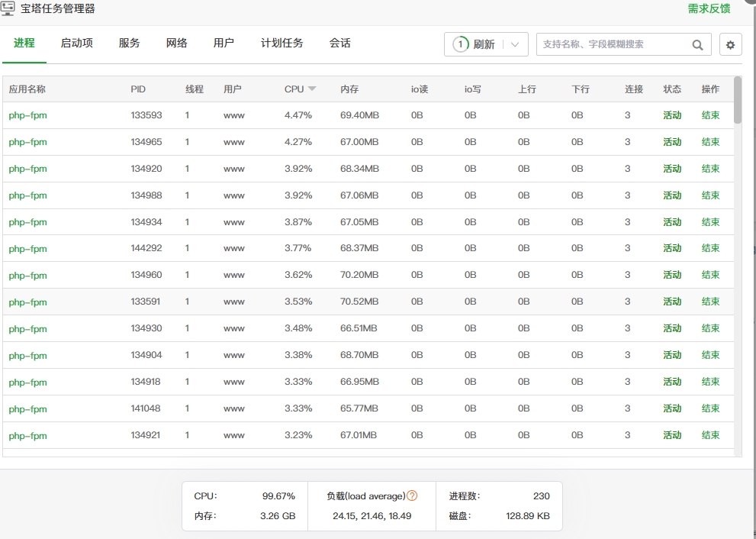
Task: Click the 刷新 button
Action: (484, 44)
